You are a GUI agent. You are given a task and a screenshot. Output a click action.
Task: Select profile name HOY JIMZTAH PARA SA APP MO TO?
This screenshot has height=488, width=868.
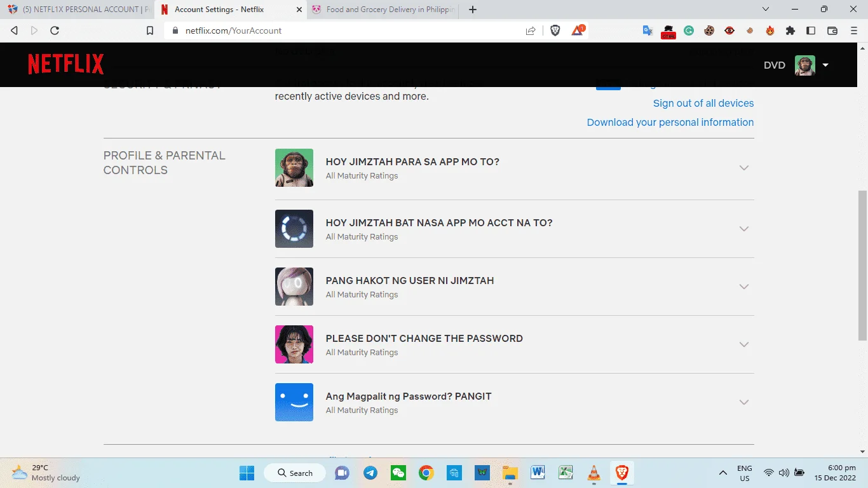(x=412, y=162)
